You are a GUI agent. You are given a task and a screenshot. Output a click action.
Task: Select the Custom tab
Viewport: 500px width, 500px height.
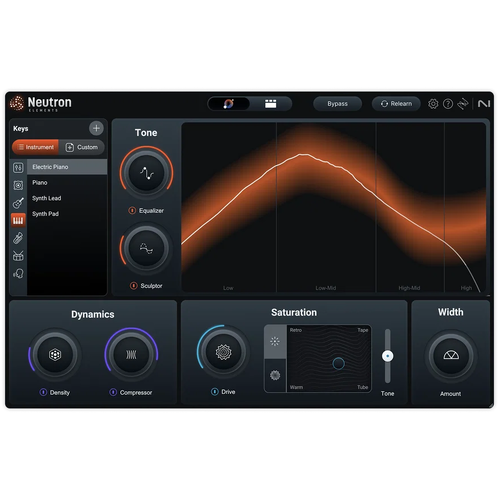coord(82,147)
